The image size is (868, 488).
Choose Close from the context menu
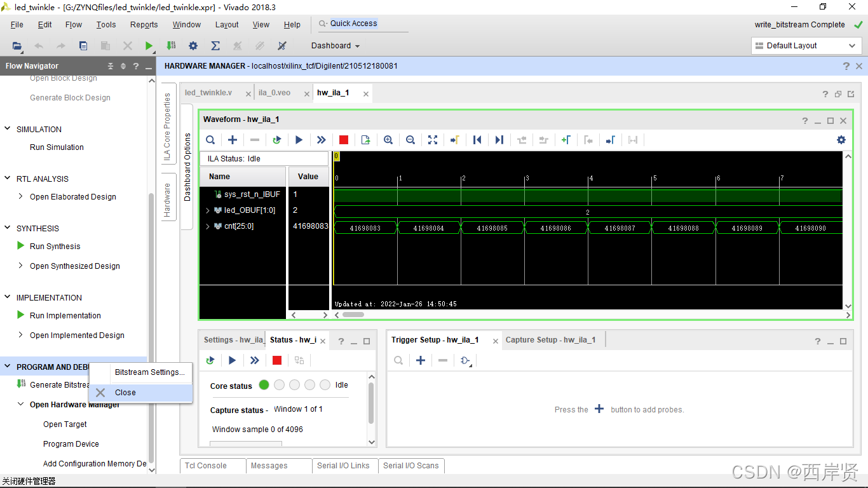(141, 393)
